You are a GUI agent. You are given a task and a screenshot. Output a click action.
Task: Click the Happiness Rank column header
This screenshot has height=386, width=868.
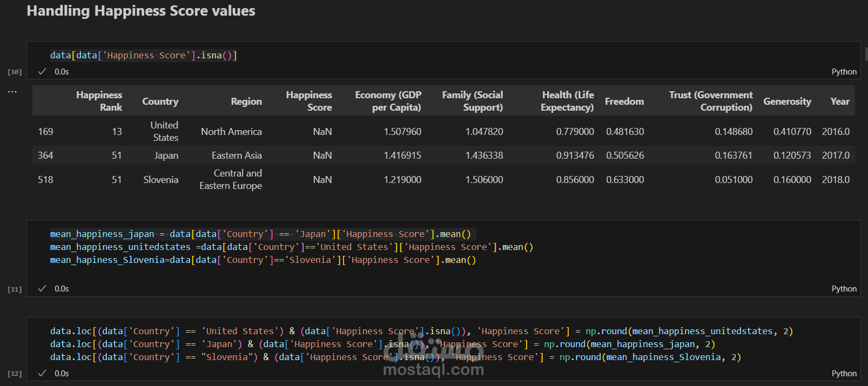[99, 101]
